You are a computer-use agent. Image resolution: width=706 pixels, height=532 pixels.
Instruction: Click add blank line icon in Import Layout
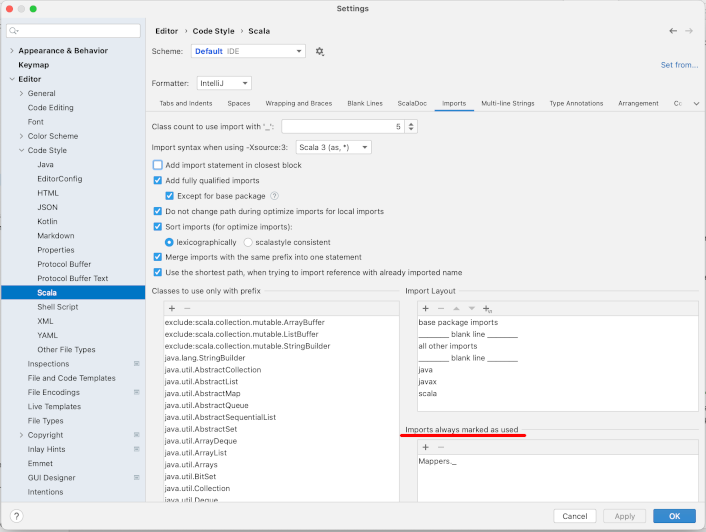(x=487, y=309)
